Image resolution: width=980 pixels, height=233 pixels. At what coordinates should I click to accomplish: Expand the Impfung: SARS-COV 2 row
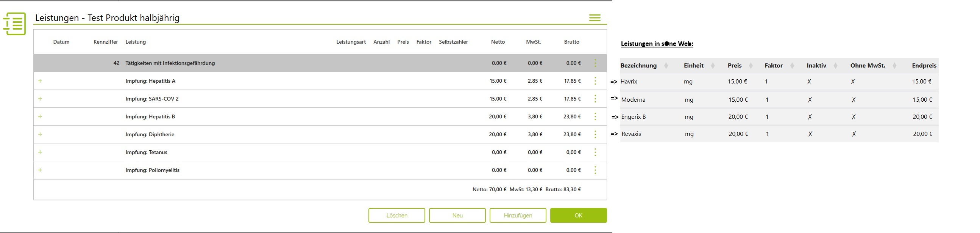click(x=40, y=99)
